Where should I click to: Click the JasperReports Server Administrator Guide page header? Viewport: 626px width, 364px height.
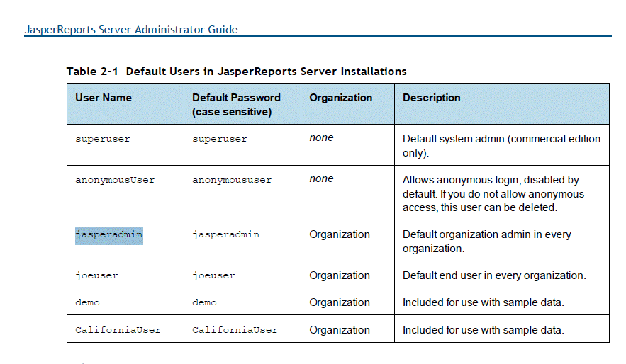tap(131, 30)
